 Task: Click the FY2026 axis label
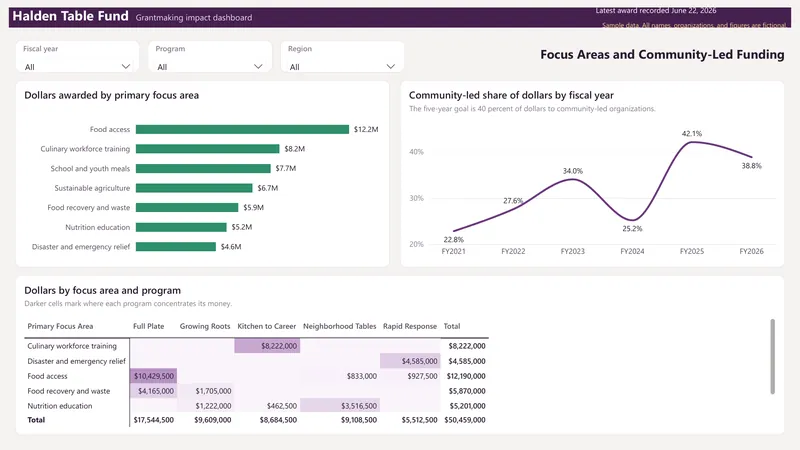[752, 251]
